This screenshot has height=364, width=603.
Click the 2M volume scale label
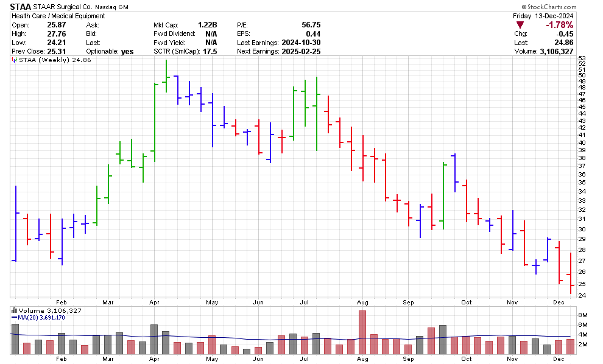click(x=583, y=345)
